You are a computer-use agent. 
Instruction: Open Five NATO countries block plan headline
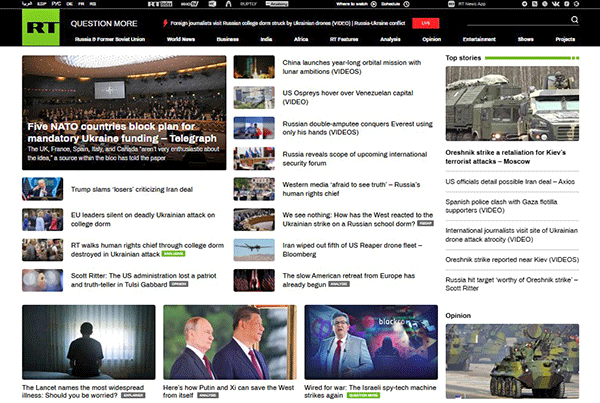click(122, 132)
